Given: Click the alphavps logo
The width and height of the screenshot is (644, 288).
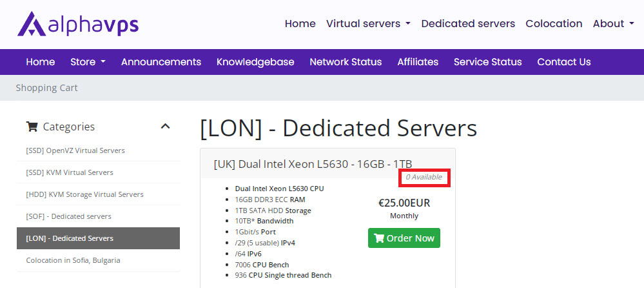Looking at the screenshot, I should [78, 24].
